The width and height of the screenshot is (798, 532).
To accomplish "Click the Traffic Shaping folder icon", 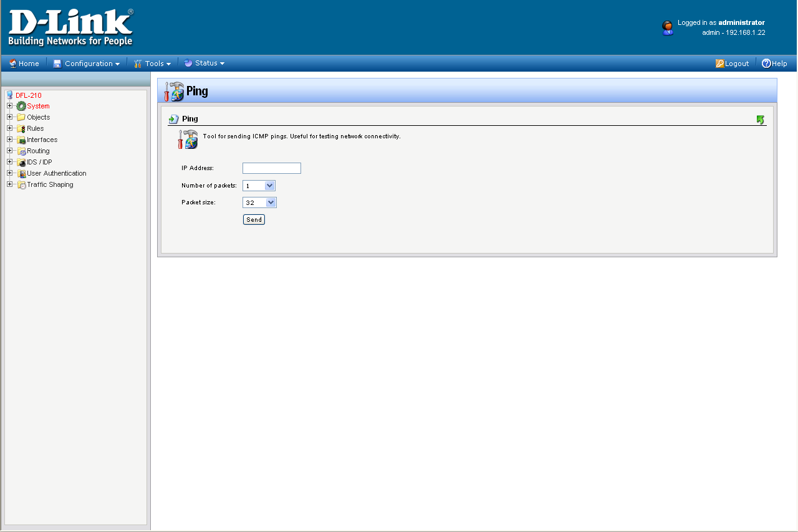I will (21, 184).
